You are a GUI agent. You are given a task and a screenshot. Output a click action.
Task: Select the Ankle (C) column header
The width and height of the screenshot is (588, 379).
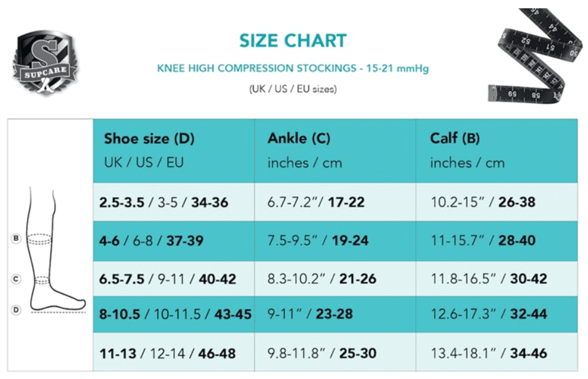(x=335, y=151)
